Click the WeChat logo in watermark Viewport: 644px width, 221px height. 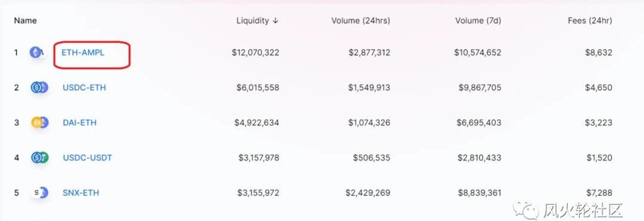click(x=527, y=210)
